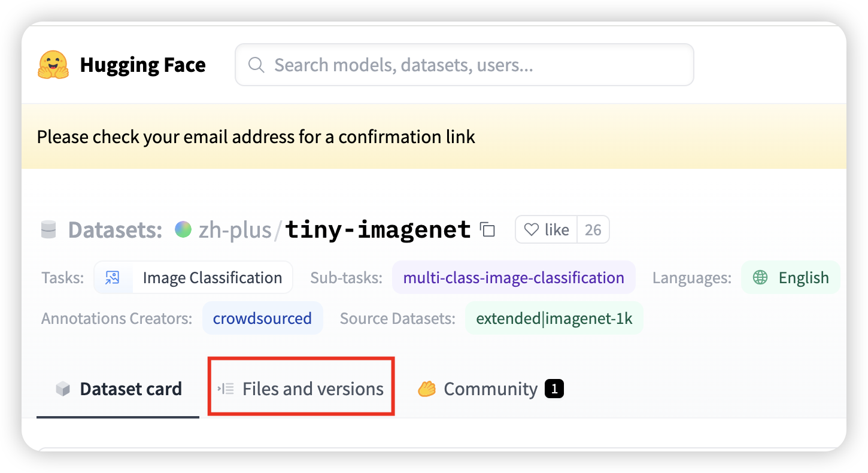Select the crowdsourced annotations tag
Viewport: 868px width, 473px height.
coord(262,318)
